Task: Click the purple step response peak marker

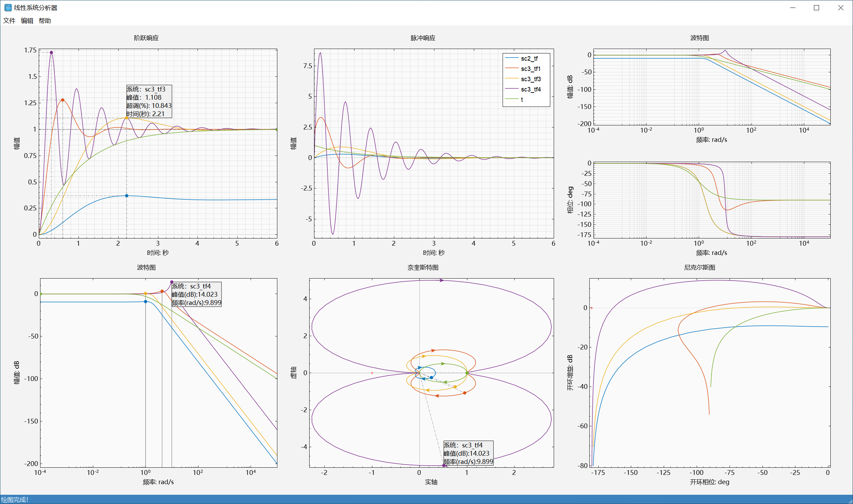Action: click(x=51, y=52)
